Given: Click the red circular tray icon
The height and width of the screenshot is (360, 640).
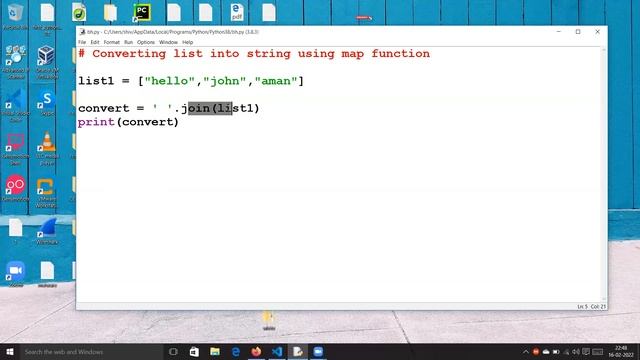Looking at the screenshot, I should [536, 352].
